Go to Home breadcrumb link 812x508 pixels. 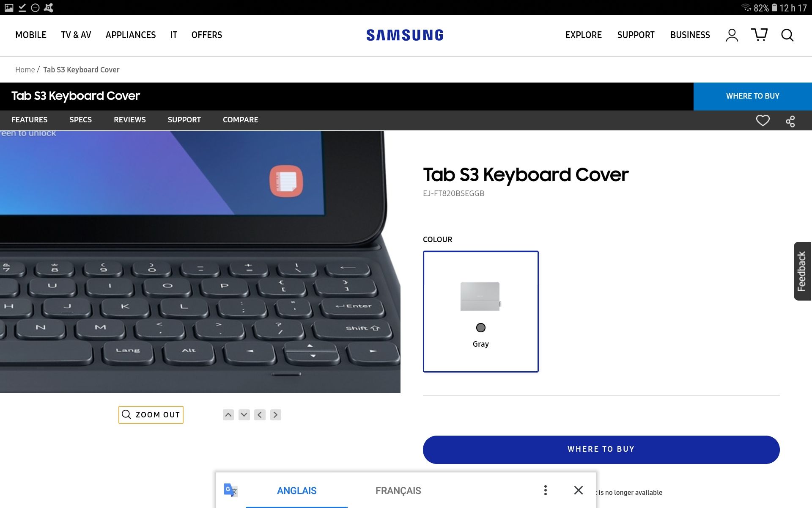(x=25, y=70)
